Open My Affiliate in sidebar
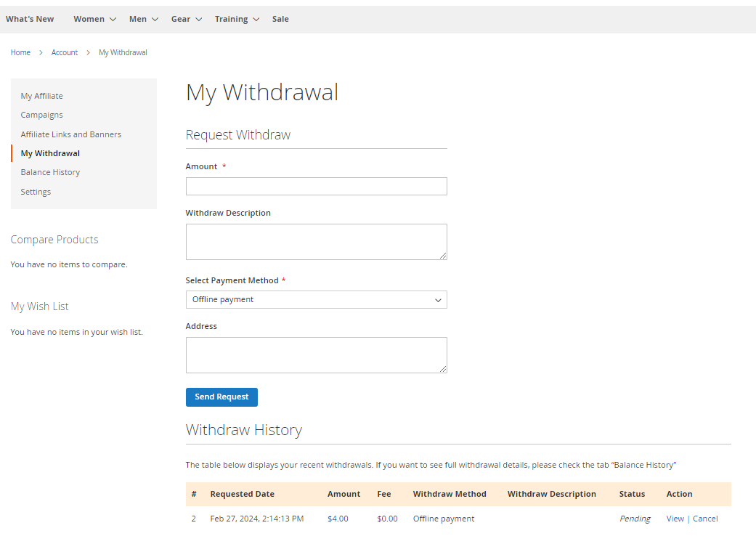Screen dimensions: 756x536 coord(41,96)
